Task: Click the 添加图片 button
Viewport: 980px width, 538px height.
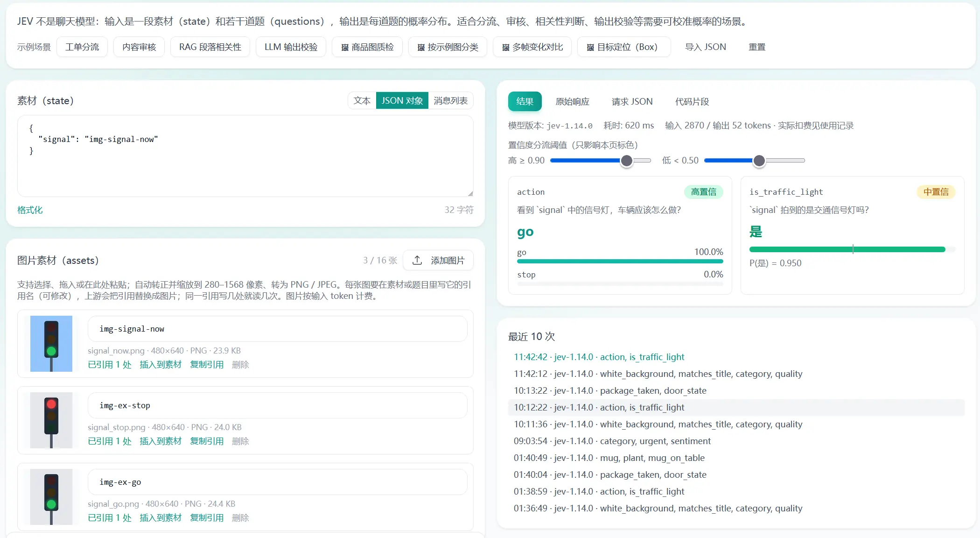Action: tap(438, 260)
